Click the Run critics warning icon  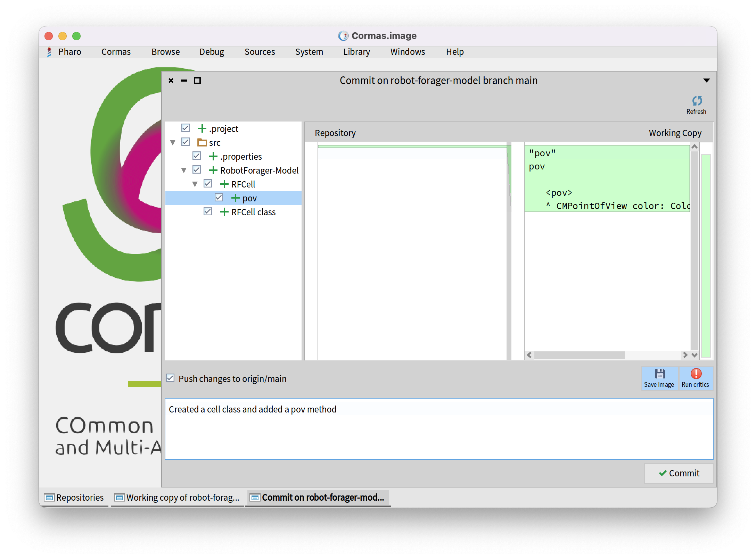[x=696, y=374]
